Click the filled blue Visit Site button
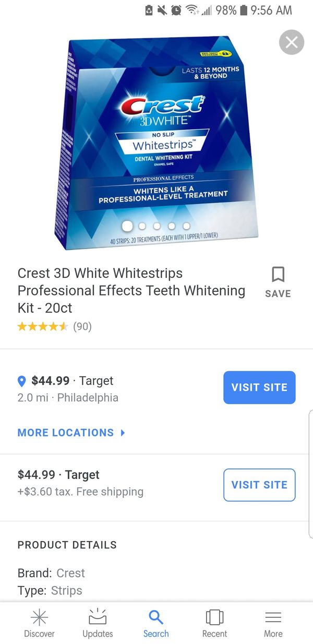This screenshot has height=644, width=313. (259, 388)
